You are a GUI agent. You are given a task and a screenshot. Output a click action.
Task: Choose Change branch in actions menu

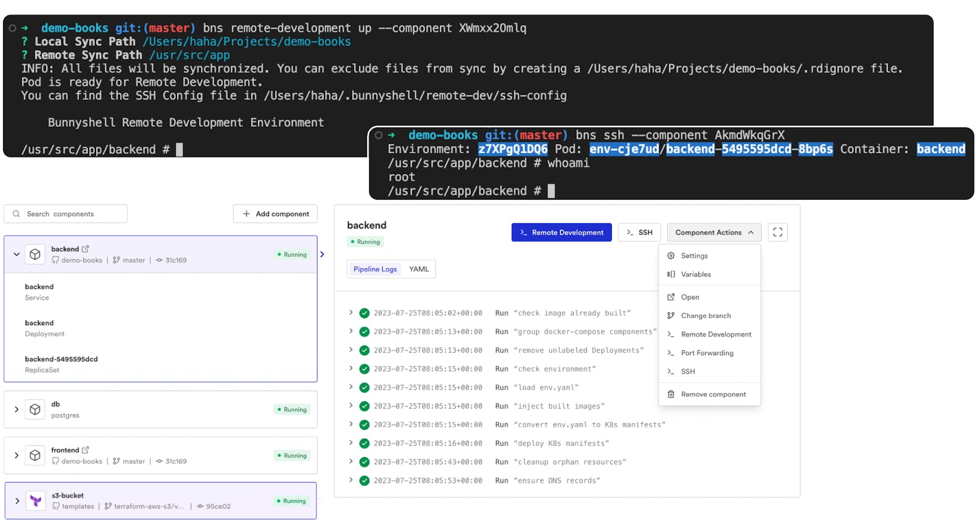[706, 315]
